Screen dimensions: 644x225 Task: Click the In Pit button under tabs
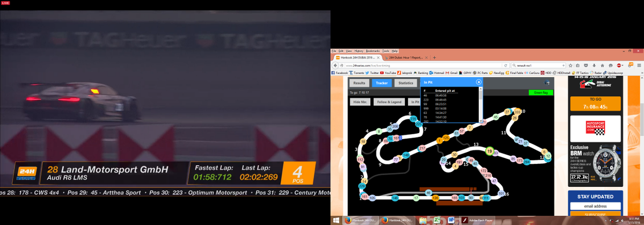click(414, 101)
